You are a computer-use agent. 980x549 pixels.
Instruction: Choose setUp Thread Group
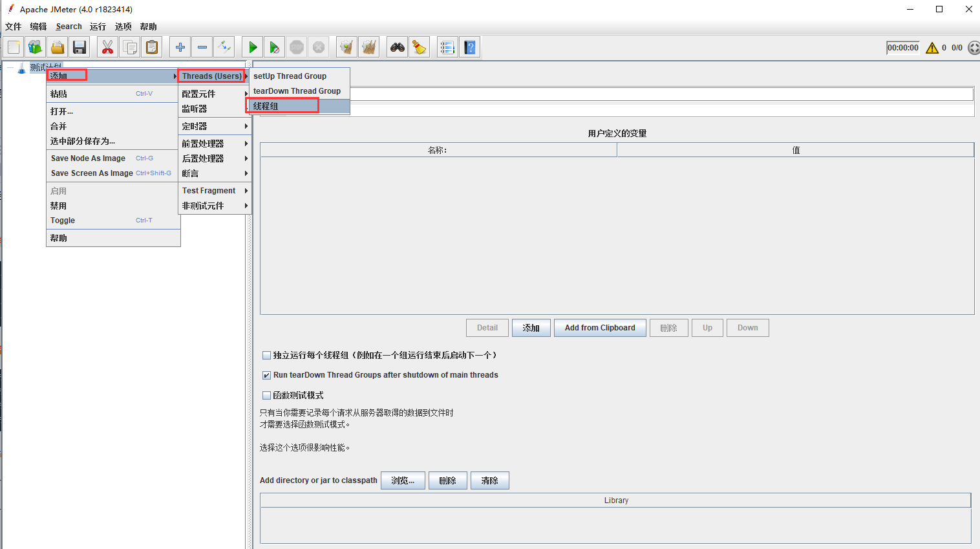click(x=299, y=76)
